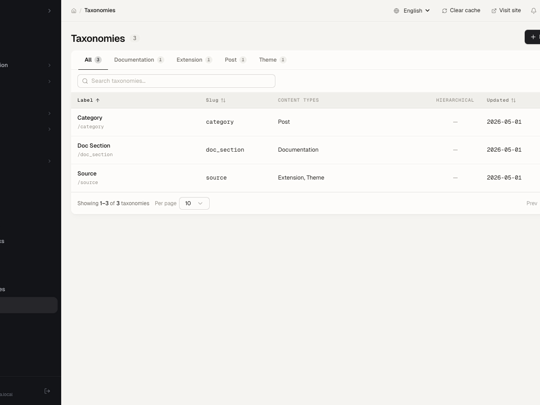Click the logout icon in sidebar
The width and height of the screenshot is (540, 405).
pos(47,391)
